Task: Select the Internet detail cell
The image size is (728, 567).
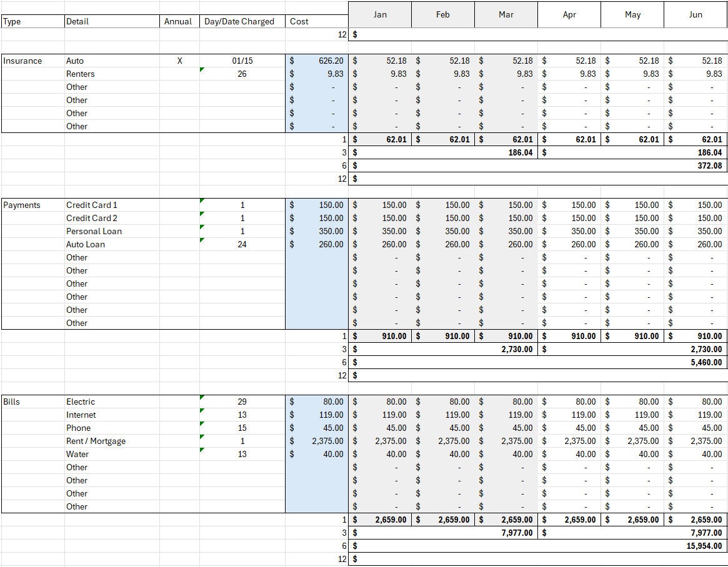Action: [x=112, y=415]
